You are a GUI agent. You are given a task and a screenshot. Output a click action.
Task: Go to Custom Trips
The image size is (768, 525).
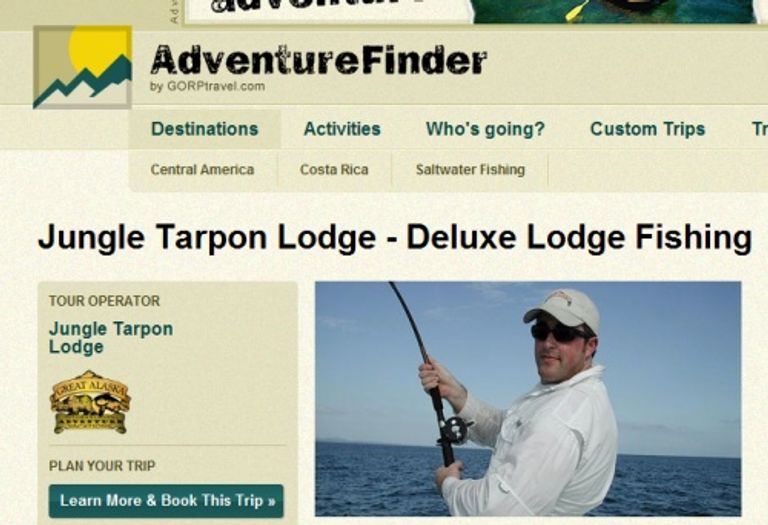pos(648,129)
